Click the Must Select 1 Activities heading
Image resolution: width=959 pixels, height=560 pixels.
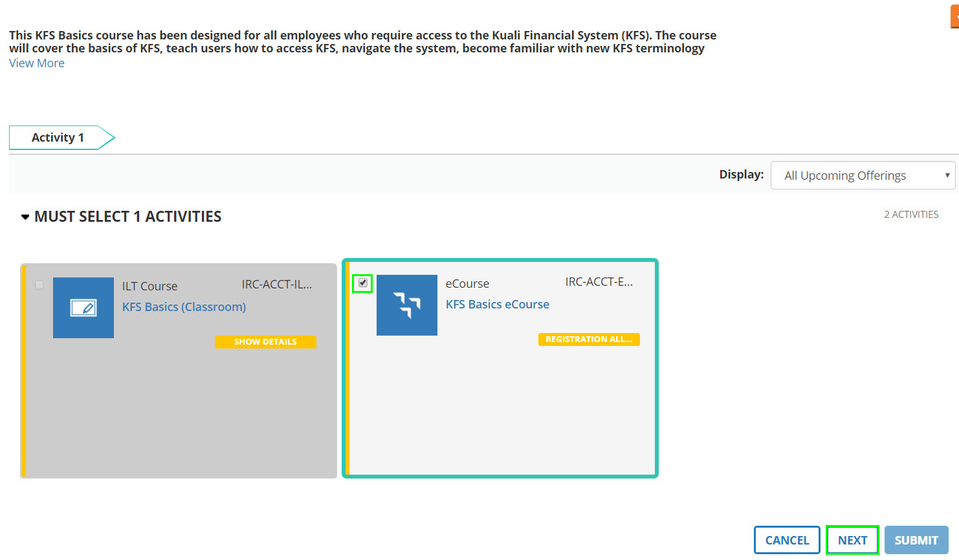click(128, 217)
